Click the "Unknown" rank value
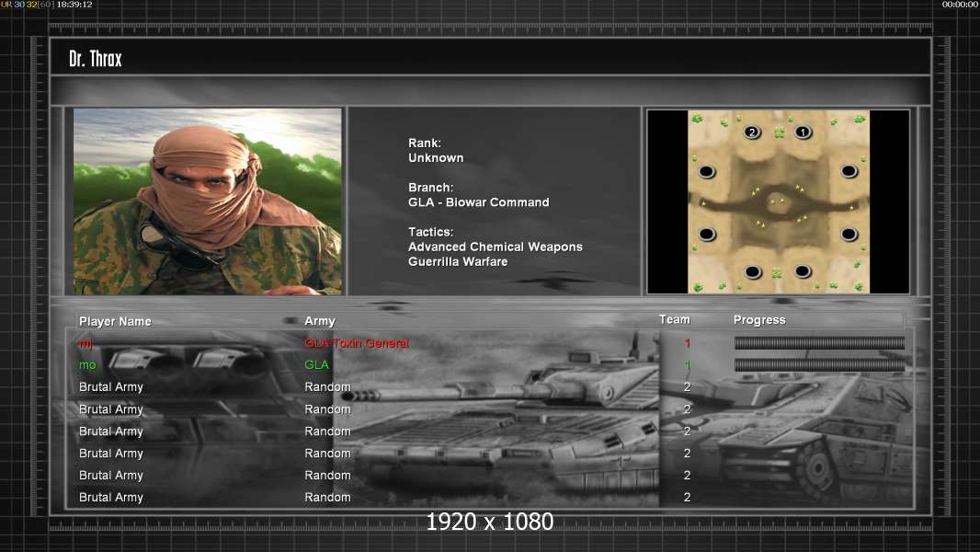 coord(436,158)
